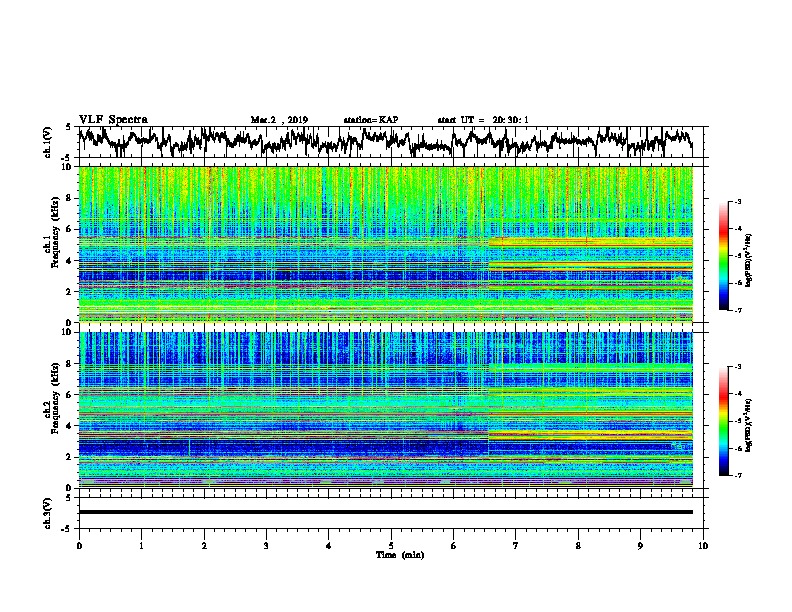Click the "ch.1(V)" axis label at top
This screenshot has width=792, height=612.
(x=48, y=142)
